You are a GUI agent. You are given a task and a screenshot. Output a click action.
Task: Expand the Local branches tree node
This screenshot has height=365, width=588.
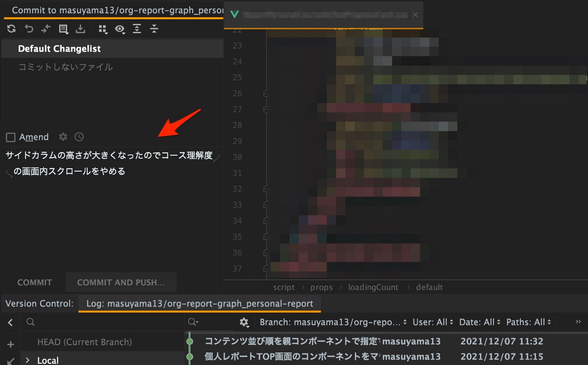point(28,360)
